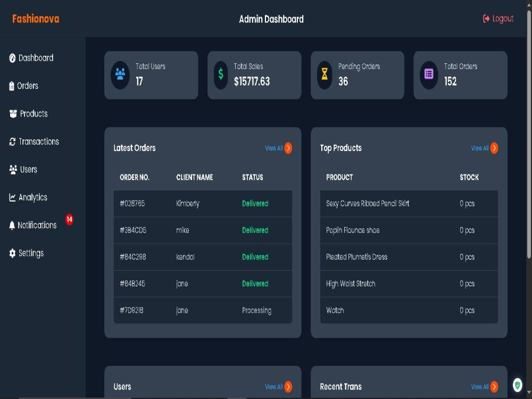Click the STATUS column header
This screenshot has height=399, width=532.
(x=252, y=177)
